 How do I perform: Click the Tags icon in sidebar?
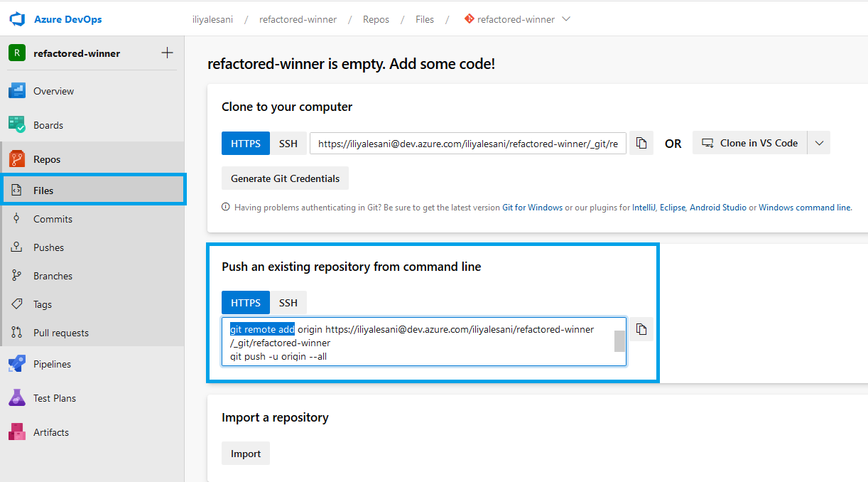(x=17, y=304)
